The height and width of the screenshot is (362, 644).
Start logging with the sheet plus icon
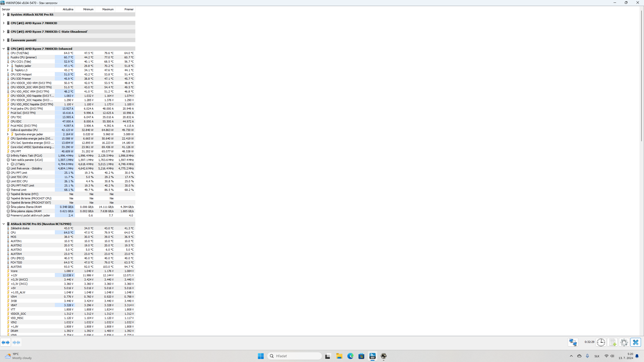(613, 342)
